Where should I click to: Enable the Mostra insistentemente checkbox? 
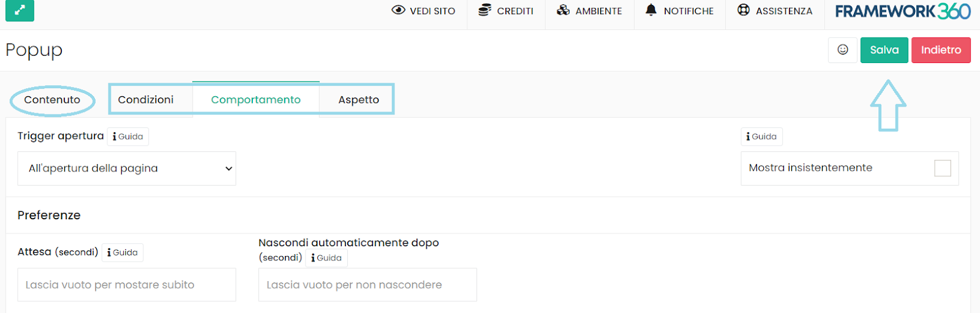[942, 168]
